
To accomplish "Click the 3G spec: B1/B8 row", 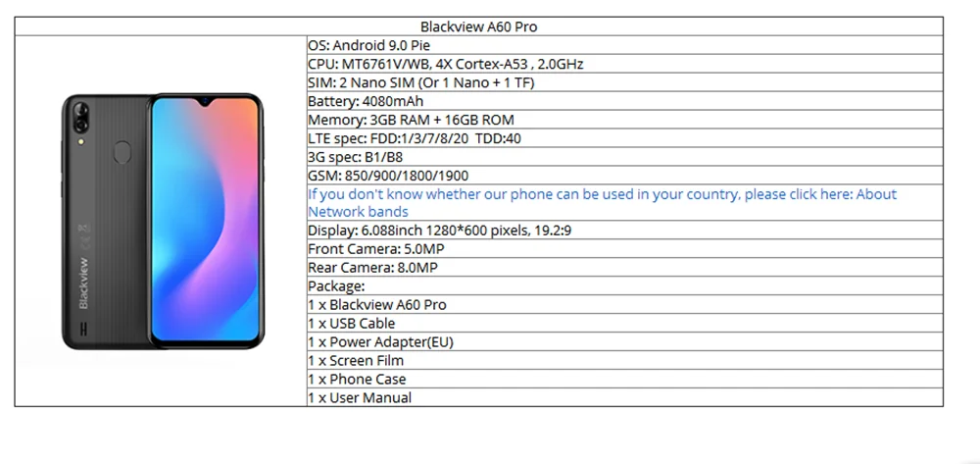I will click(625, 156).
